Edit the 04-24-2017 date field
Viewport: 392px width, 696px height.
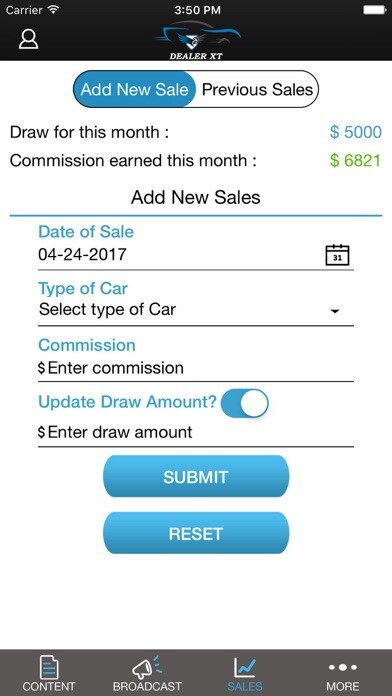pyautogui.click(x=196, y=255)
